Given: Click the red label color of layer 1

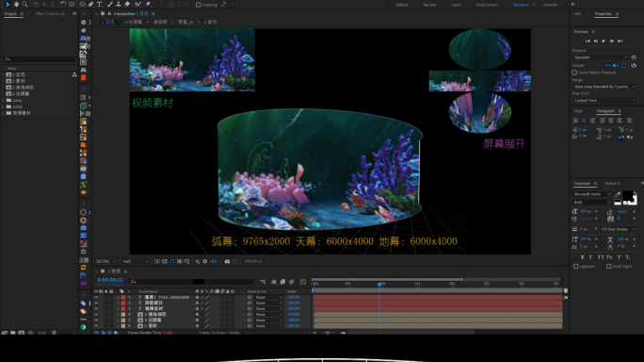Looking at the screenshot, I should point(122,297).
